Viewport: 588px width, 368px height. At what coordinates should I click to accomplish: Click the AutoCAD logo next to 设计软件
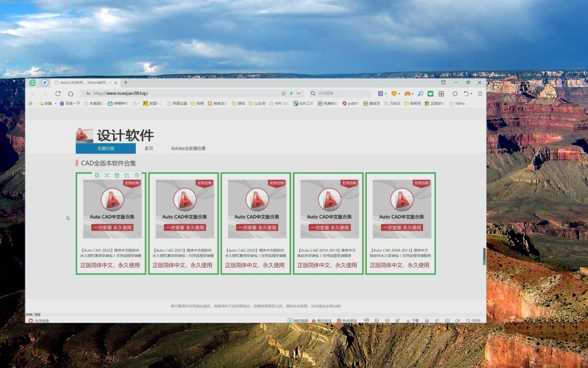(x=84, y=135)
